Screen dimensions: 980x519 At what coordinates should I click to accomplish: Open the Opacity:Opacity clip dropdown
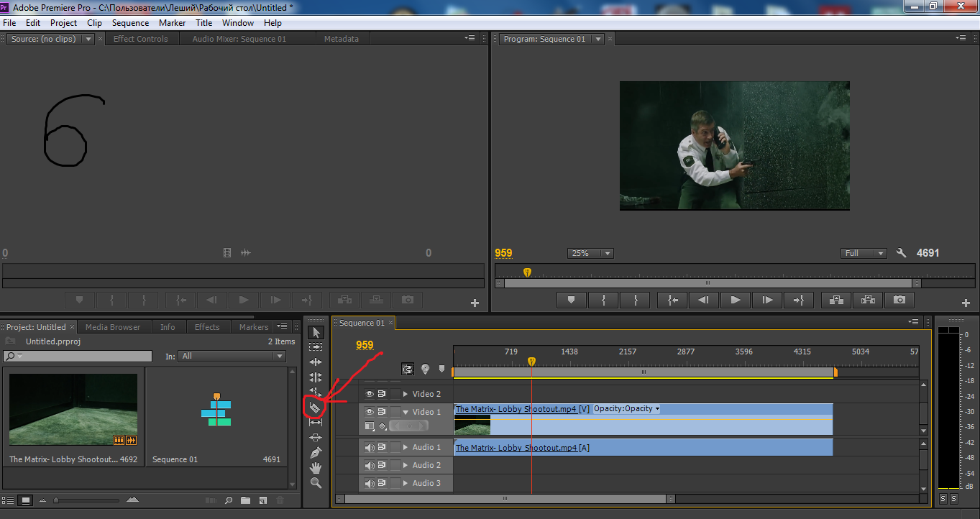tap(626, 408)
